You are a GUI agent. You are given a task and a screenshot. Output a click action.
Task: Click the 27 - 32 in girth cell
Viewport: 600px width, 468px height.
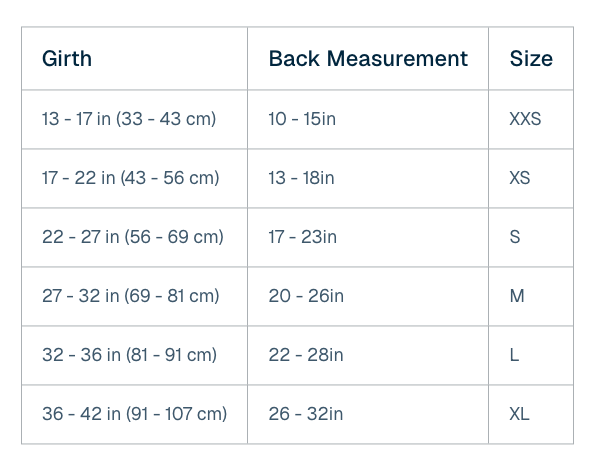pyautogui.click(x=134, y=296)
